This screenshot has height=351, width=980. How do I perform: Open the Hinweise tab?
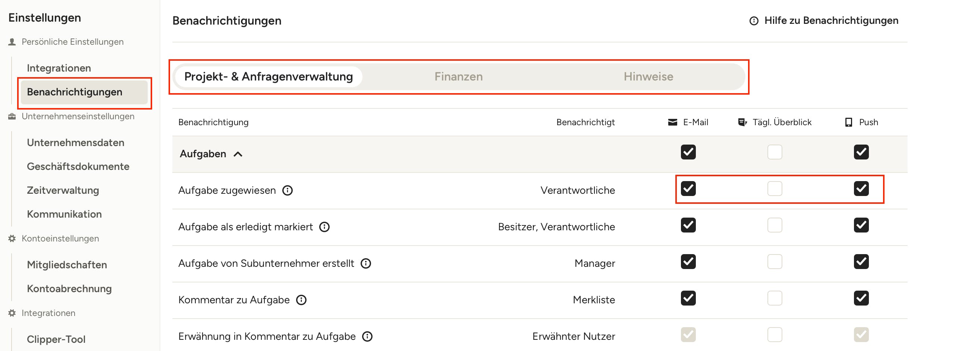point(648,76)
